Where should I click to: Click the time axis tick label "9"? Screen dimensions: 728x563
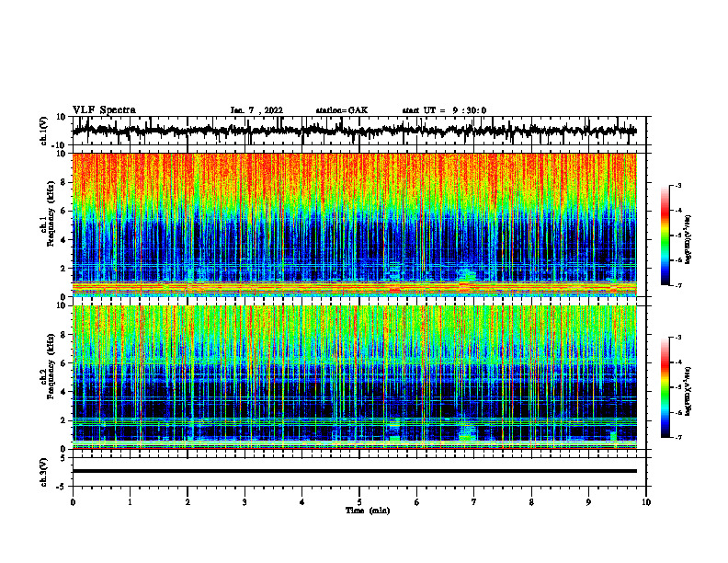click(588, 502)
